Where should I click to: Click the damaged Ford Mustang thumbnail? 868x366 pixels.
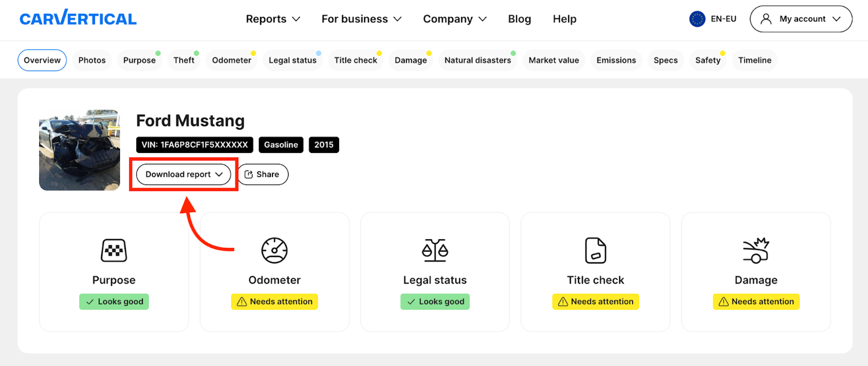click(80, 150)
